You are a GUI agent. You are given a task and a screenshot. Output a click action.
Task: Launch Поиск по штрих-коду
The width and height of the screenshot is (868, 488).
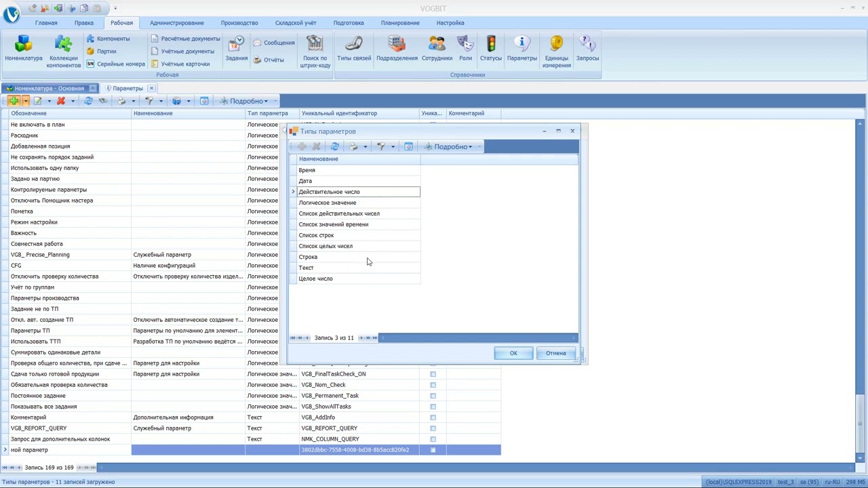(315, 52)
